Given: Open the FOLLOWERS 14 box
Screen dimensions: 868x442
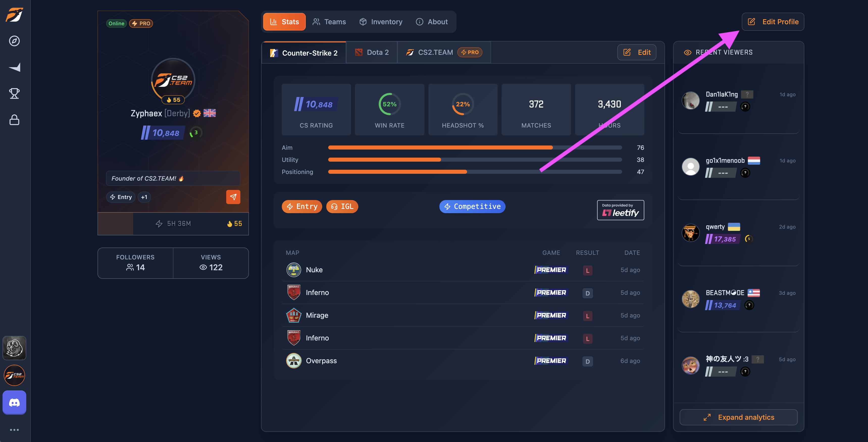Looking at the screenshot, I should 136,263.
